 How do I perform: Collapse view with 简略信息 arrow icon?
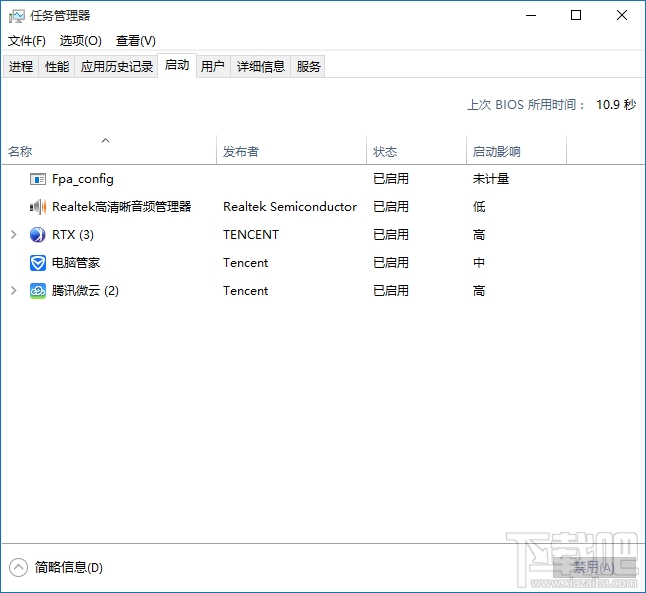tap(18, 567)
